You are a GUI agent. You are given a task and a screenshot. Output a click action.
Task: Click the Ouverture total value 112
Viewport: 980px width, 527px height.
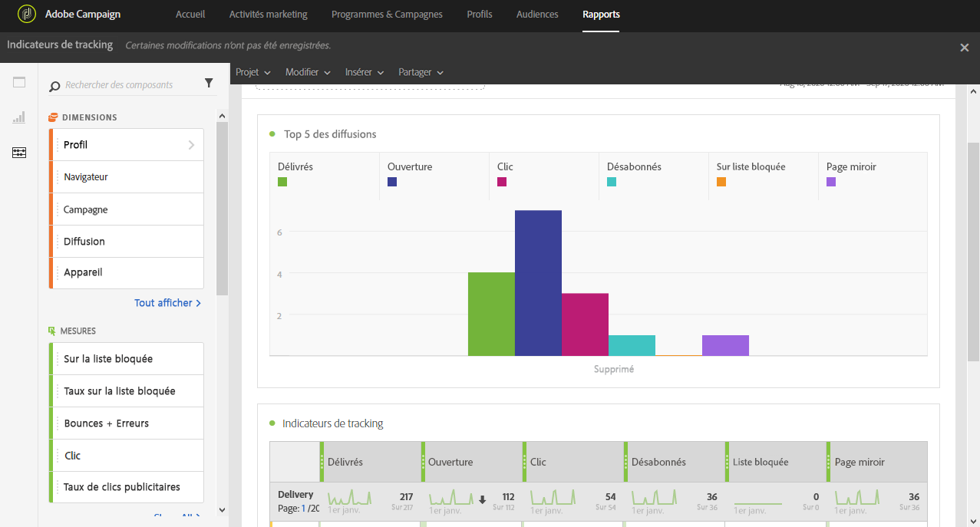coord(507,497)
